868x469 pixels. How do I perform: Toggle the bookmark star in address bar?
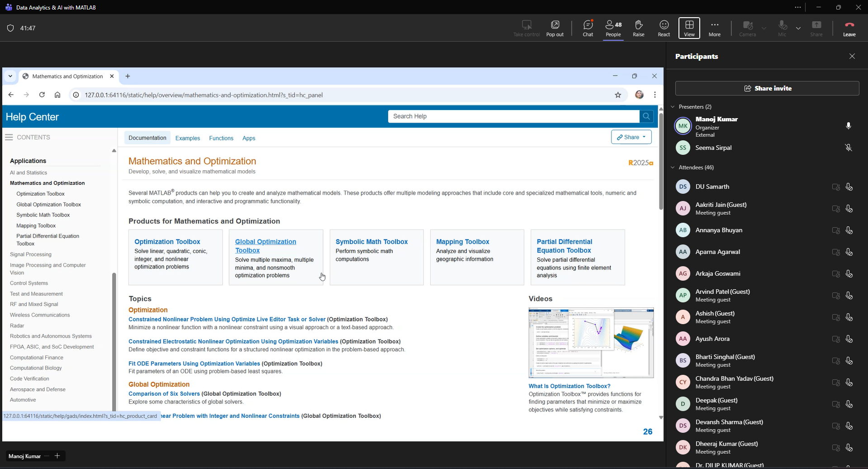pos(618,95)
